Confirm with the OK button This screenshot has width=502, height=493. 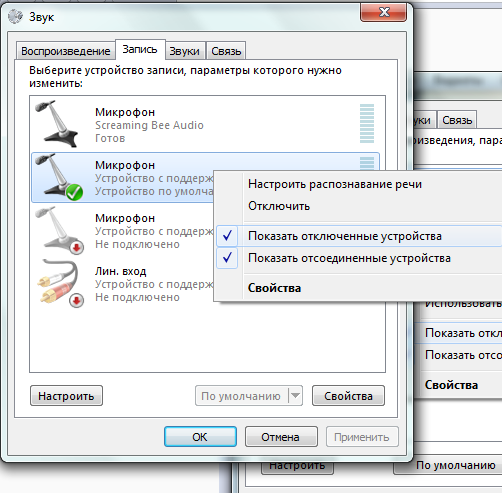click(200, 437)
